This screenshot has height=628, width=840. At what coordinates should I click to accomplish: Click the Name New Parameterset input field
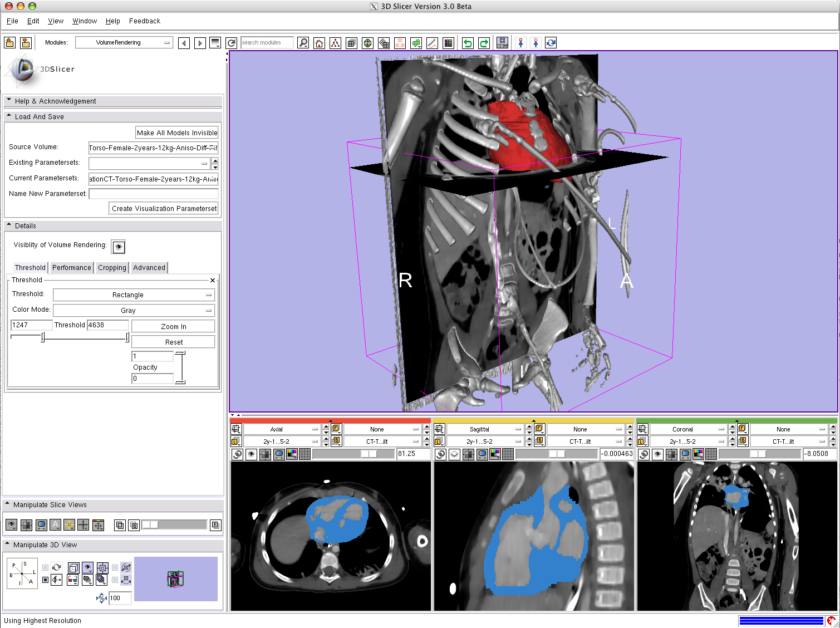[x=153, y=194]
